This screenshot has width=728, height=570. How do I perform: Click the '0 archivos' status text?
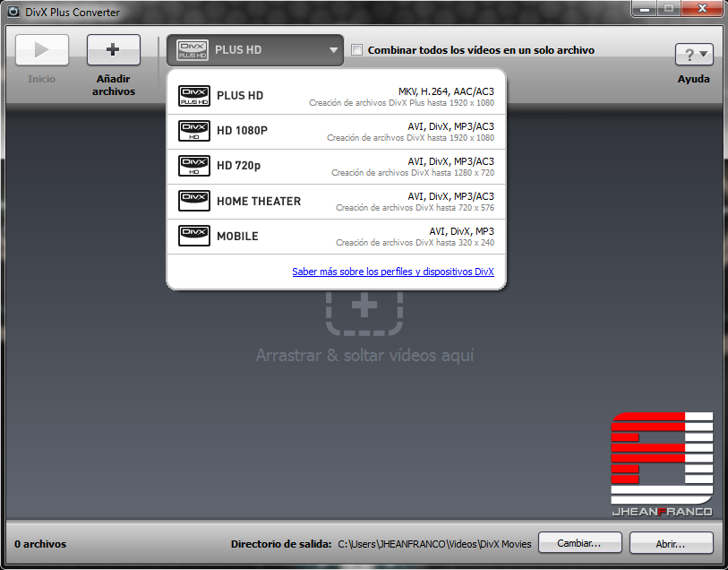(40, 544)
